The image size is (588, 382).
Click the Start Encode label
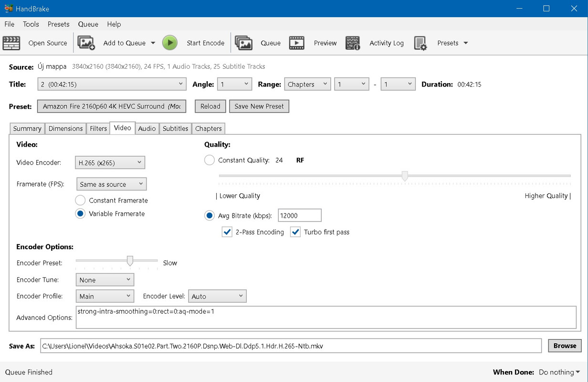click(206, 43)
